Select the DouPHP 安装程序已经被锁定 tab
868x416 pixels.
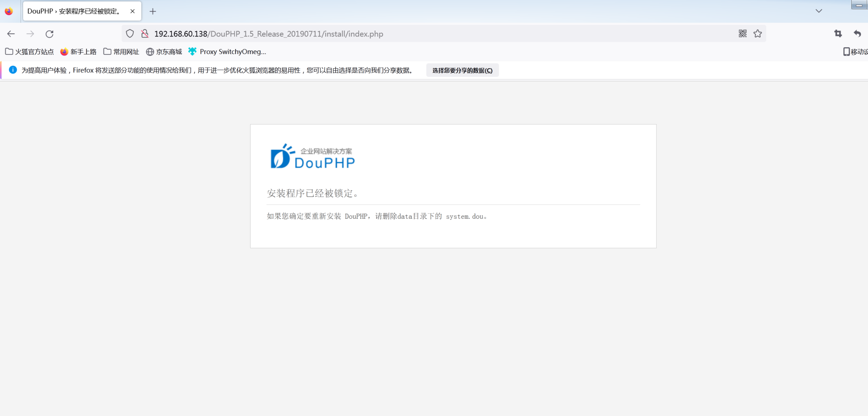[82, 11]
